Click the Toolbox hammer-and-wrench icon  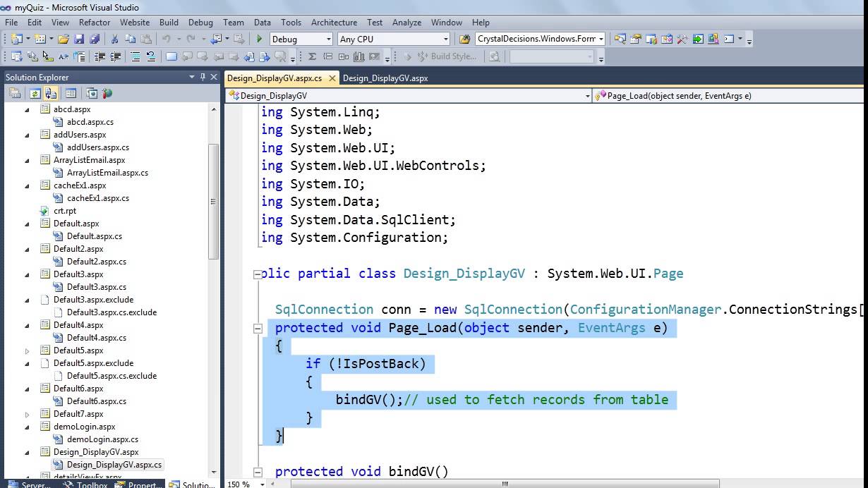click(682, 39)
